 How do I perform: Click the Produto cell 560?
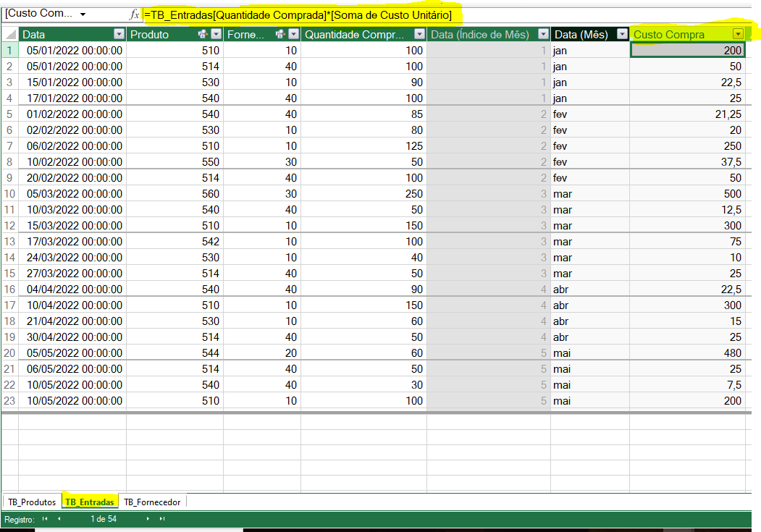tap(175, 193)
